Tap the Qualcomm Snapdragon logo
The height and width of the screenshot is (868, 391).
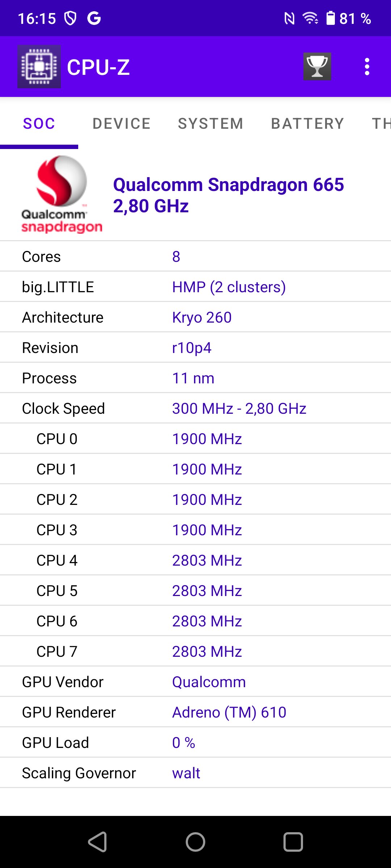(x=62, y=195)
